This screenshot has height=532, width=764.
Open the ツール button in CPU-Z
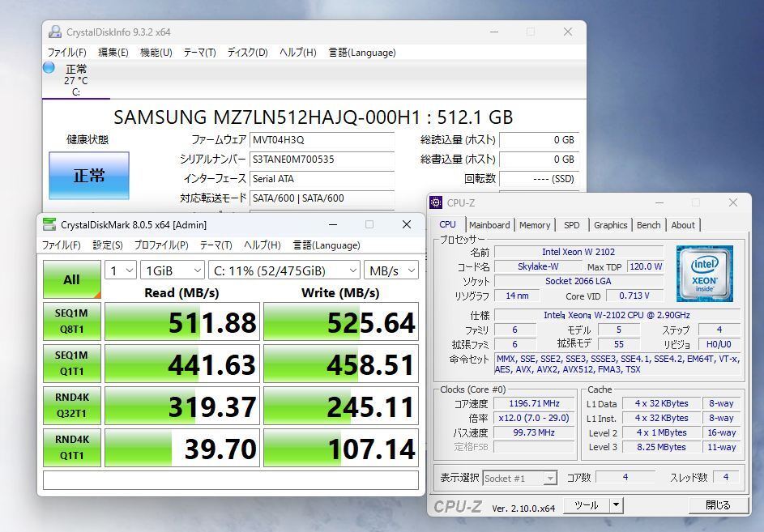click(x=586, y=505)
